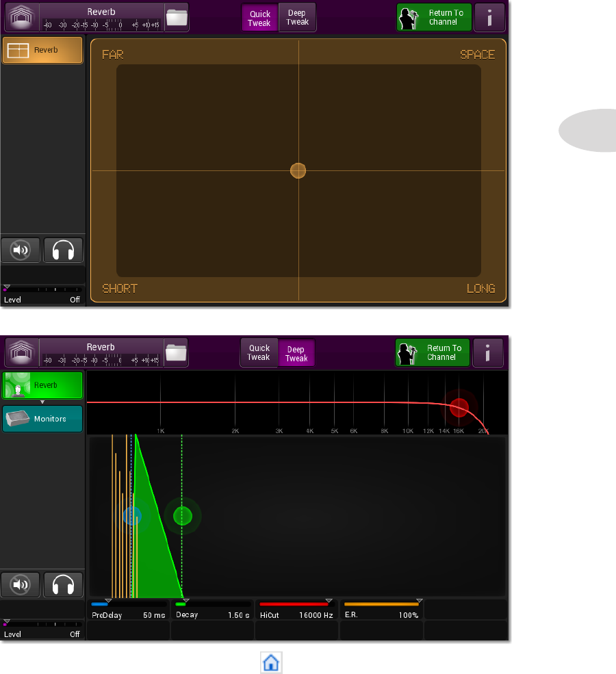Toggle mute speaker icon in the bottom panel
The image size is (616, 674).
pos(21,584)
